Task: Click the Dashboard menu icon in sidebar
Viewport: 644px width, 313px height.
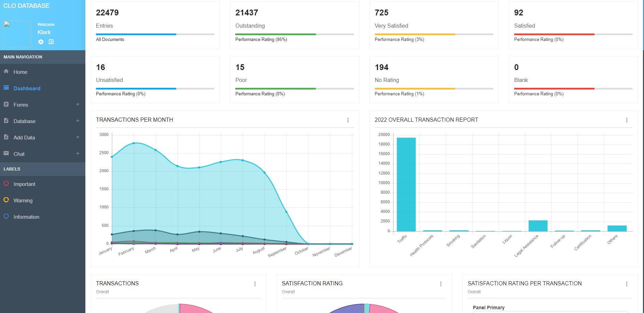Action: click(6, 88)
